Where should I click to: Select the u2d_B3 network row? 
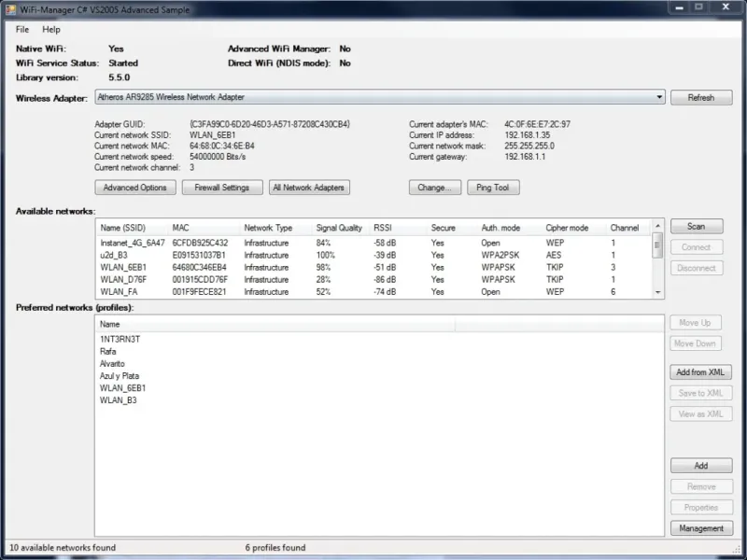[x=374, y=255]
